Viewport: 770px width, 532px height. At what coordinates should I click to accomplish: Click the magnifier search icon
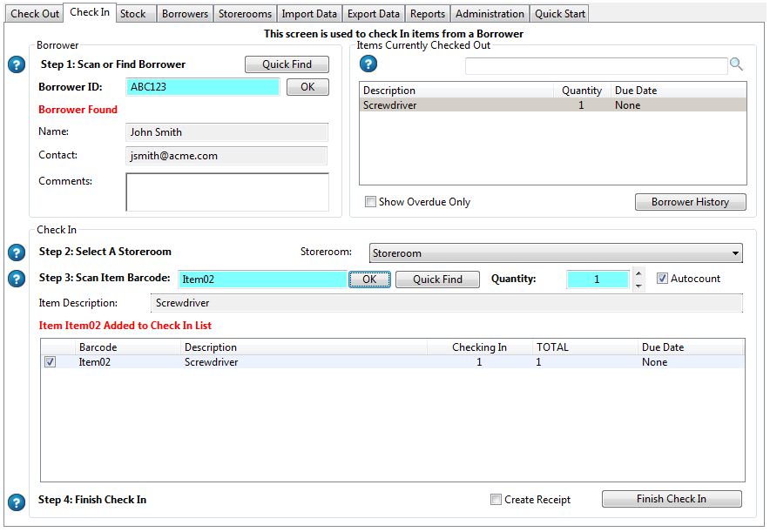tap(737, 64)
